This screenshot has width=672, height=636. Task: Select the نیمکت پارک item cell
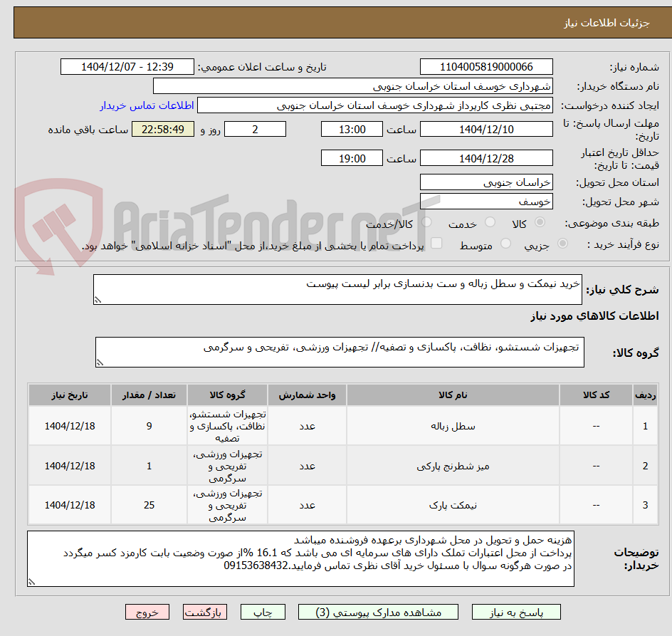(453, 505)
